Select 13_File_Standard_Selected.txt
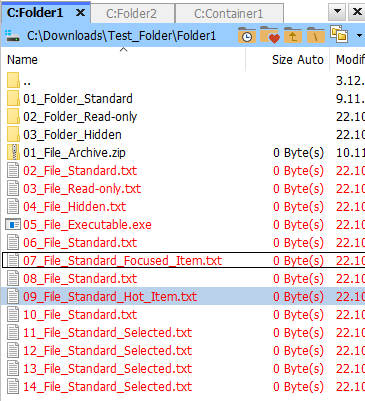 pos(107,369)
